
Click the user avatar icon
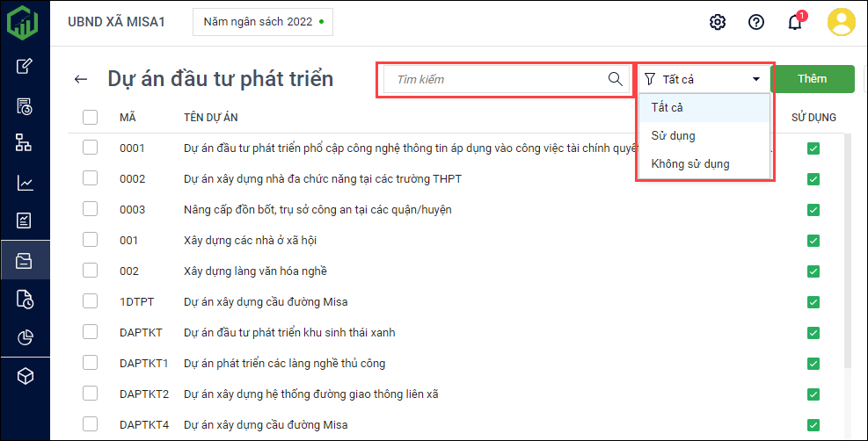[x=842, y=22]
